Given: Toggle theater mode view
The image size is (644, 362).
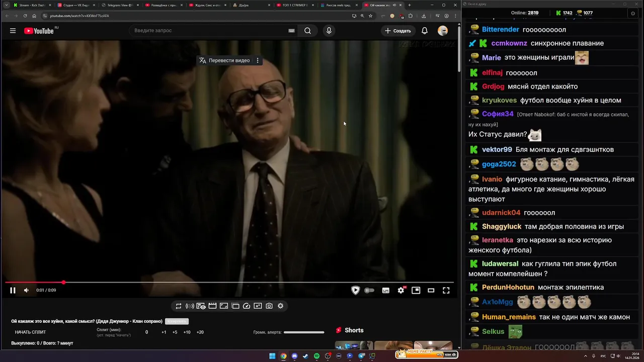Looking at the screenshot, I should (x=431, y=290).
